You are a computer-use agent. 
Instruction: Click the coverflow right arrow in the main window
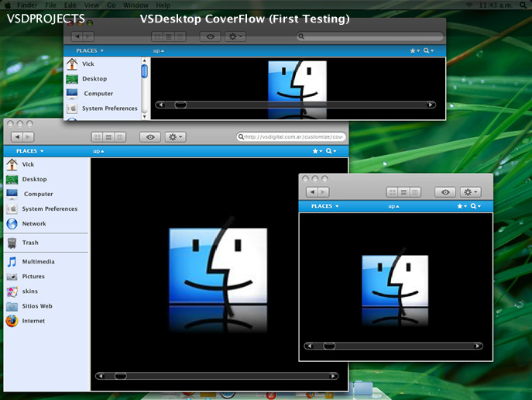click(x=334, y=376)
